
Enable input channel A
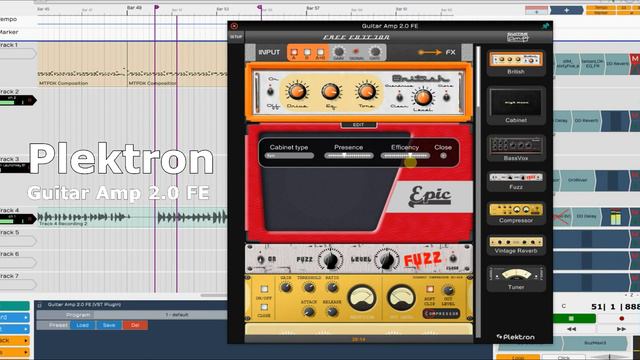[294, 53]
